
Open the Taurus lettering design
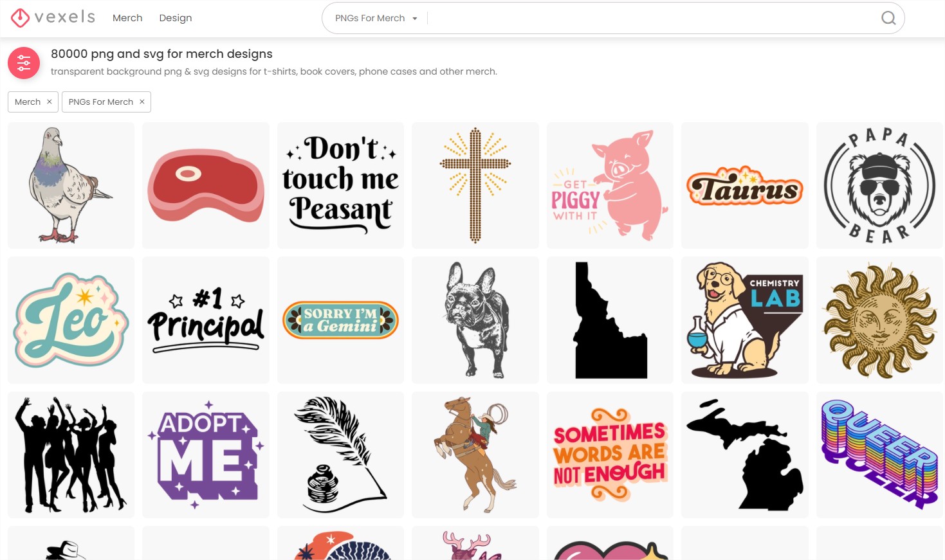tap(745, 185)
